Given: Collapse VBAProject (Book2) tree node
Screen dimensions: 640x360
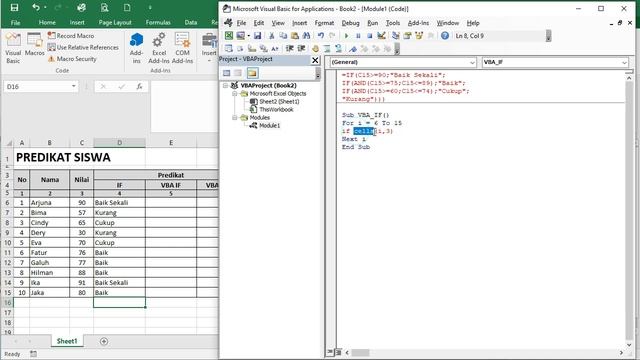Looking at the screenshot, I should (225, 85).
